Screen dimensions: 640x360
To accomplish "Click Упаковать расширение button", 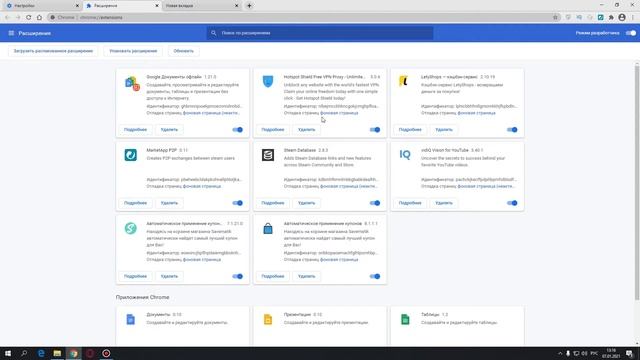I will tap(133, 51).
